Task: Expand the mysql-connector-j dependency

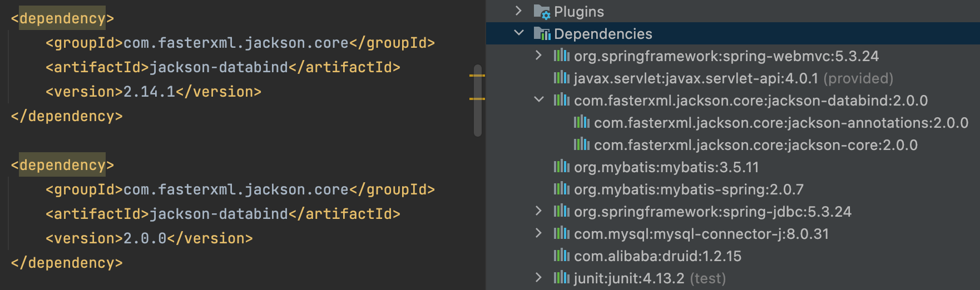Action: click(538, 233)
